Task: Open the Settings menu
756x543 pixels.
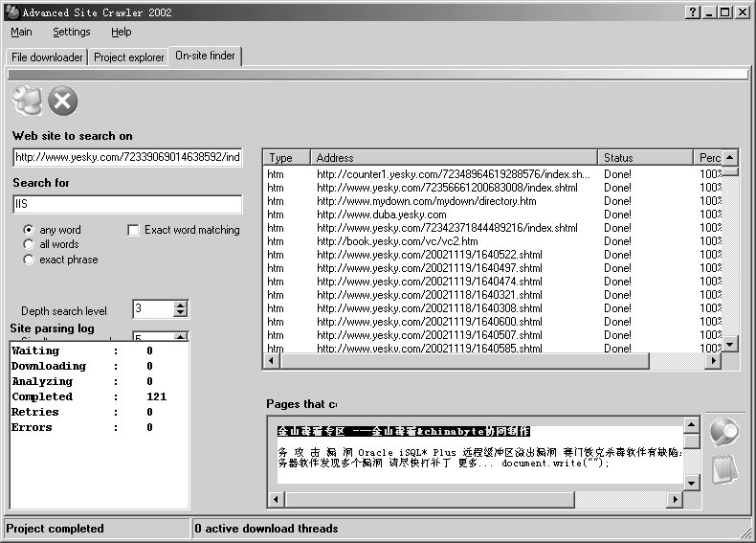Action: coord(72,33)
